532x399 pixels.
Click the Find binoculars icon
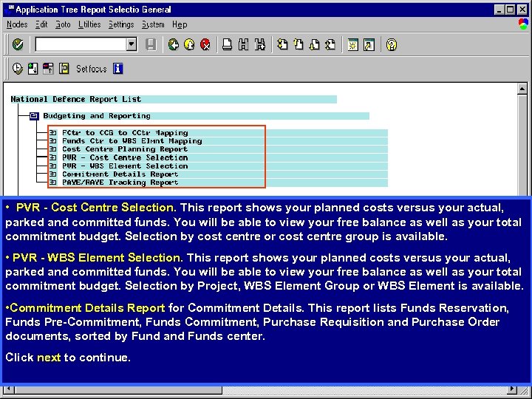click(x=243, y=44)
